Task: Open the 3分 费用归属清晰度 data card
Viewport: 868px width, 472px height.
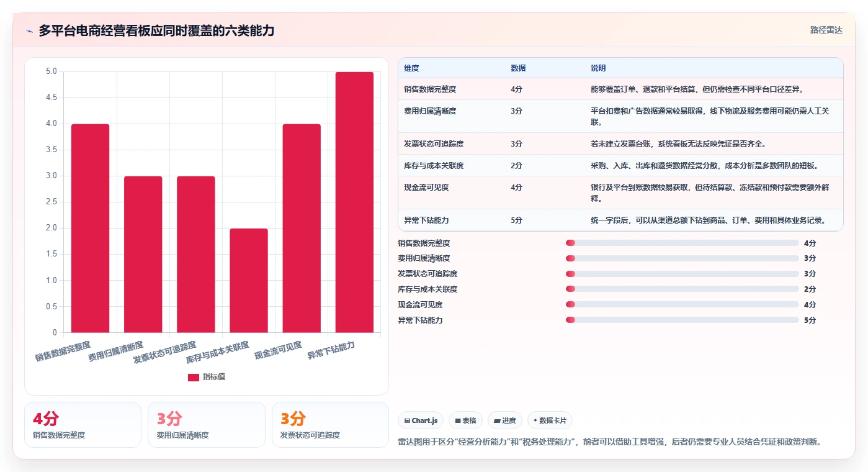Action: pos(207,425)
